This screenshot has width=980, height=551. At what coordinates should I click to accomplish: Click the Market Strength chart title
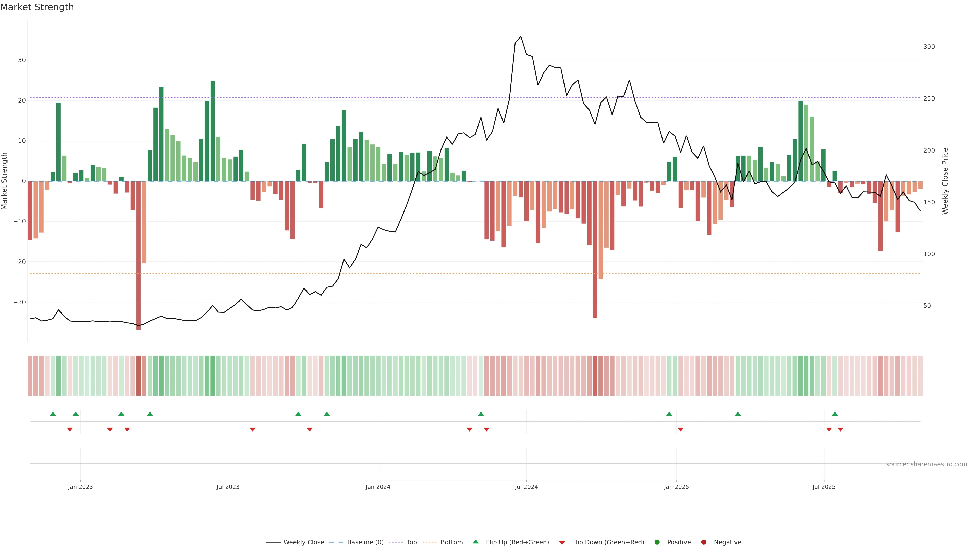point(37,7)
